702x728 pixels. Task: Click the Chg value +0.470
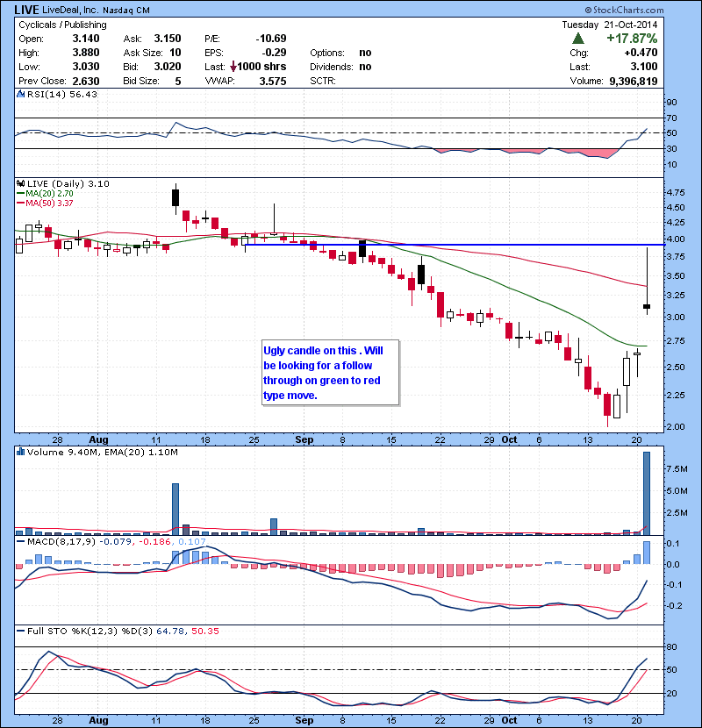point(641,53)
